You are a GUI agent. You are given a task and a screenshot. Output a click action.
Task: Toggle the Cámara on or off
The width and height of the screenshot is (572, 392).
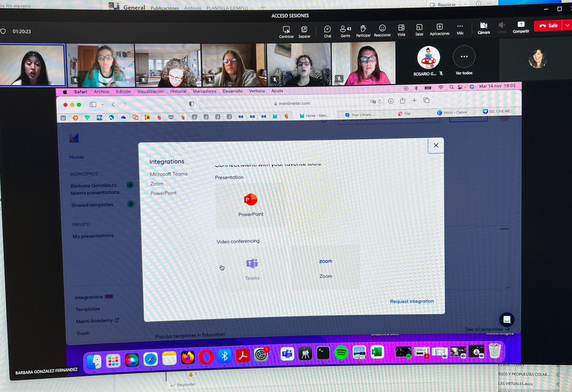point(483,28)
